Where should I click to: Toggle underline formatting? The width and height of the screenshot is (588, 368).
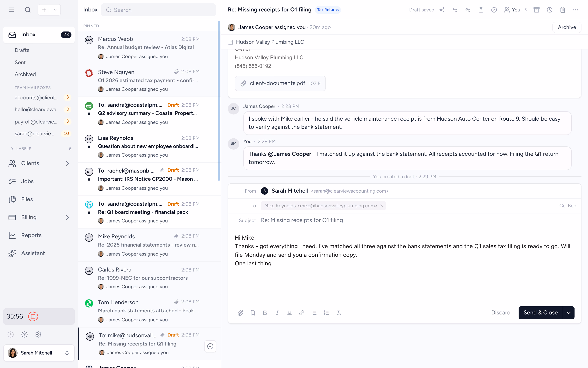[x=289, y=313]
